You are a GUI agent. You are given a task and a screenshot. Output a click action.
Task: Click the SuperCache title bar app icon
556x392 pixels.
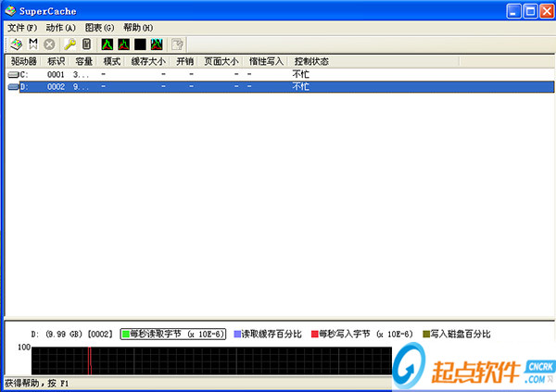click(x=10, y=11)
